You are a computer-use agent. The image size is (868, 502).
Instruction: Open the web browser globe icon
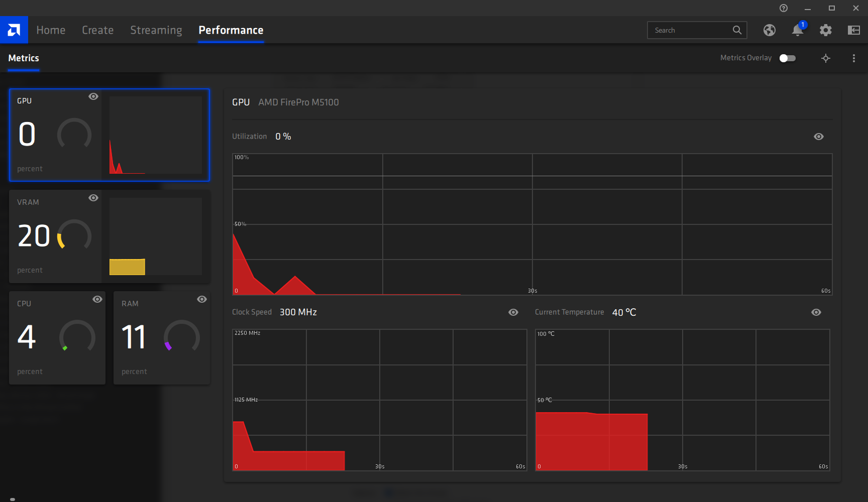pyautogui.click(x=770, y=30)
